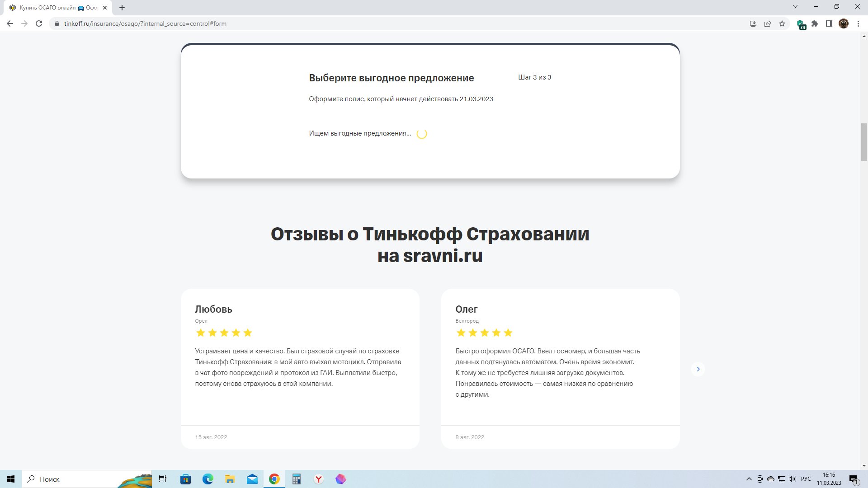
Task: Open File Explorer from taskbar
Action: pos(230,479)
